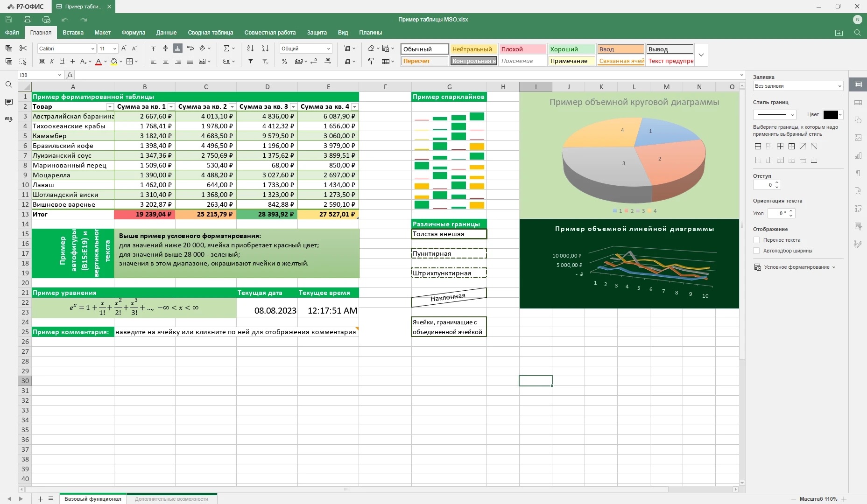The image size is (867, 504).
Task: Increase decimal places
Action: point(328,61)
